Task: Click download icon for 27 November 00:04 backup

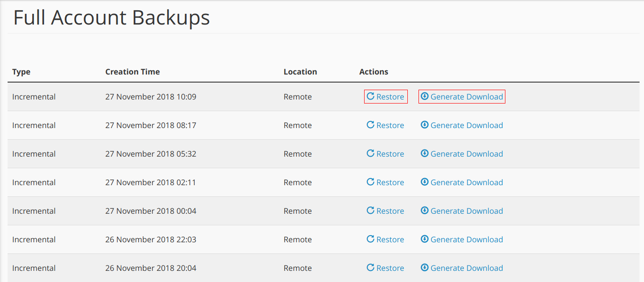Action: [x=425, y=211]
